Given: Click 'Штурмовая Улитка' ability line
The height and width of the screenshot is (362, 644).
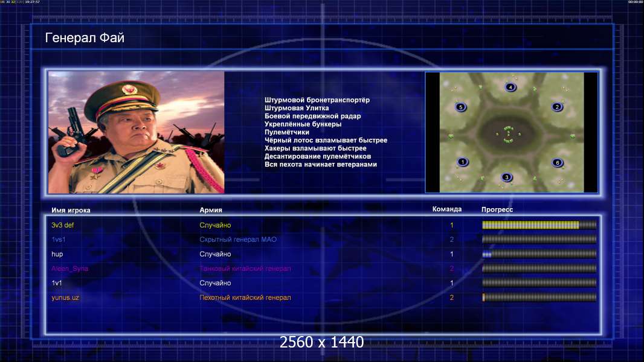Looking at the screenshot, I should click(297, 108).
